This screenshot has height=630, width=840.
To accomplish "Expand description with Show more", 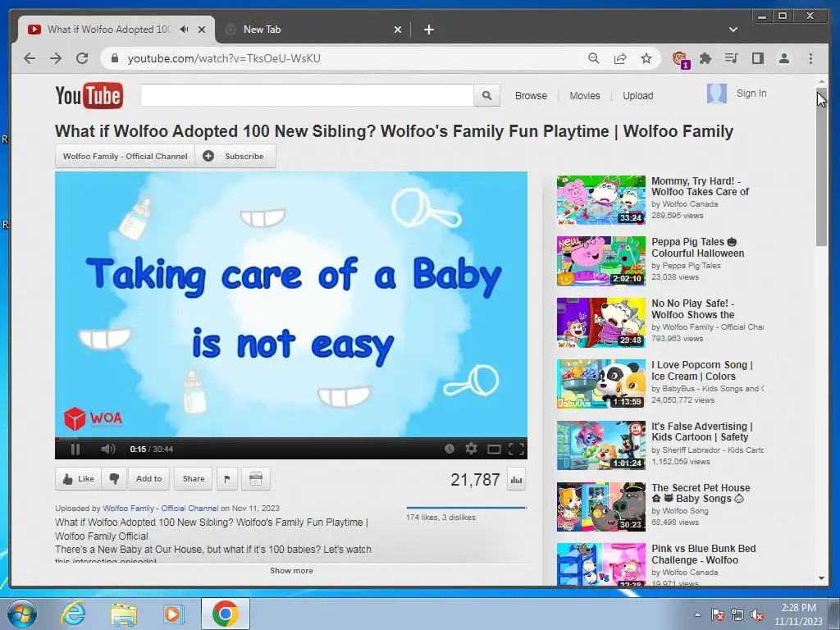I will 291,571.
